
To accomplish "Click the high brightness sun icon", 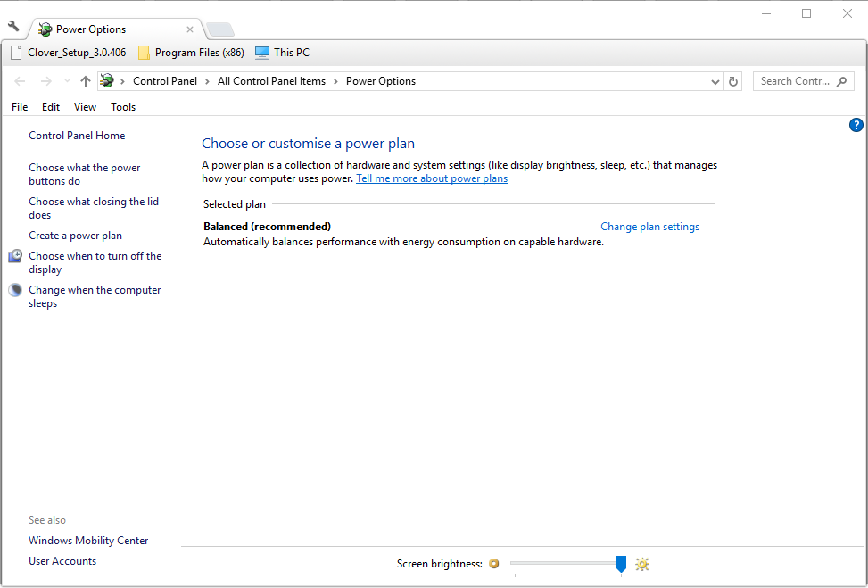I will (642, 564).
